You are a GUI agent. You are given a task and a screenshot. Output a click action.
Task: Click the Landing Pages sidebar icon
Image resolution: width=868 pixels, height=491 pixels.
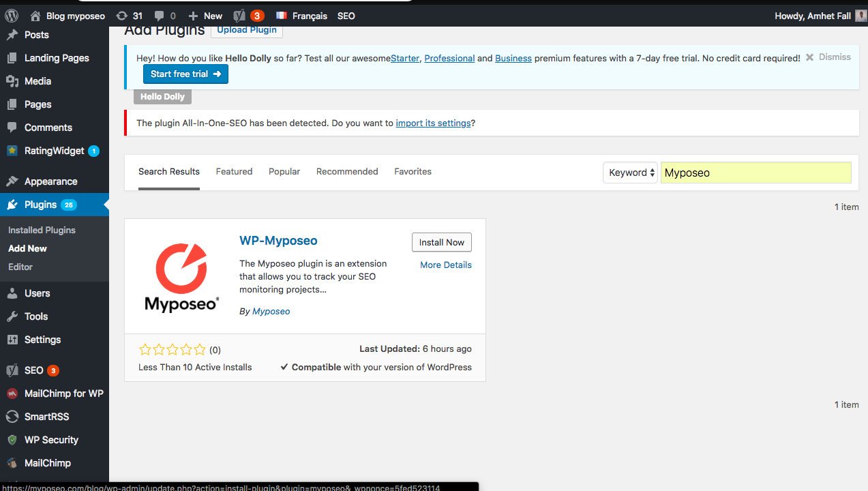click(x=12, y=58)
